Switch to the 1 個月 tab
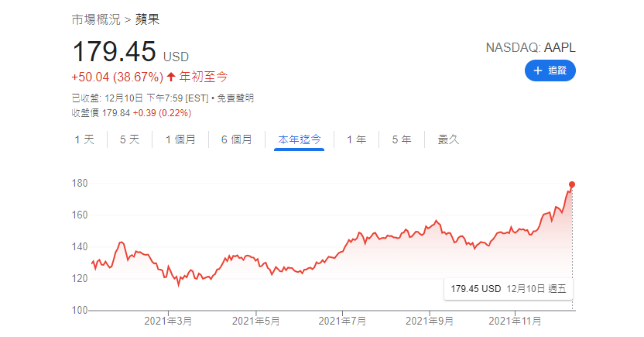The height and width of the screenshot is (337, 644). (180, 139)
